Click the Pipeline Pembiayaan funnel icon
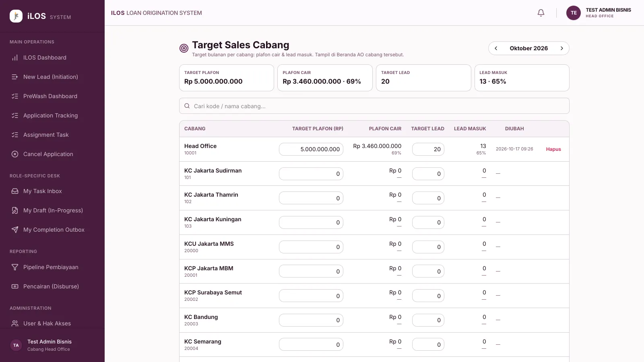Viewport: 644px width, 362px height. tap(15, 267)
